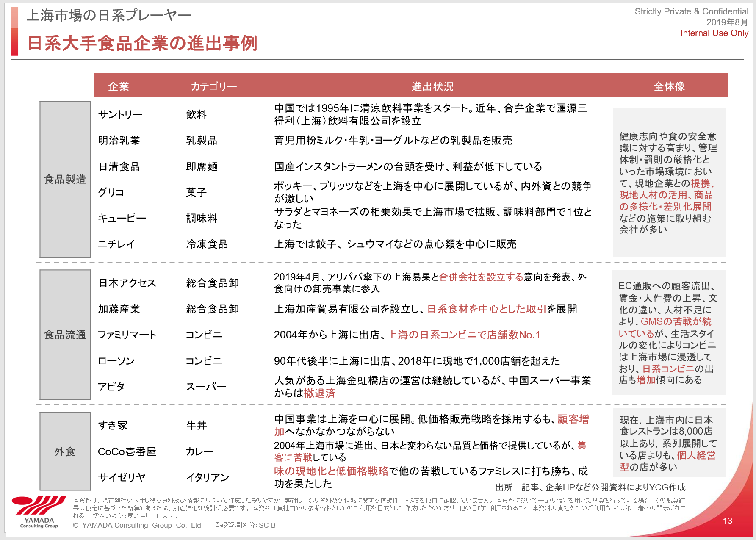Click the company name ニチレイ
The image size is (756, 540).
116,244
